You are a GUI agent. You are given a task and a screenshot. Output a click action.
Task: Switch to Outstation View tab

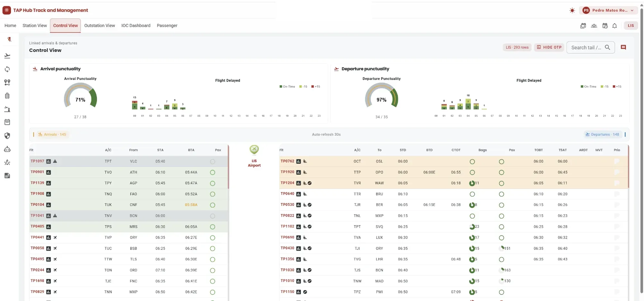[99, 26]
